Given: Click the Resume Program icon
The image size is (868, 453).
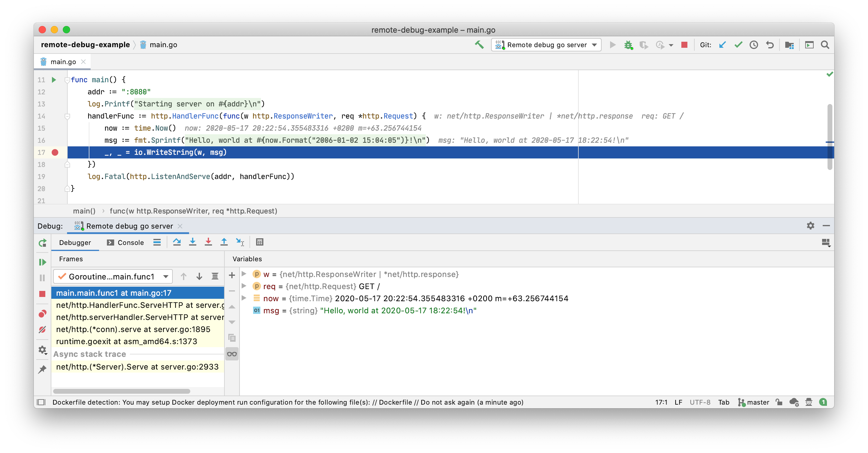Looking at the screenshot, I should point(43,262).
